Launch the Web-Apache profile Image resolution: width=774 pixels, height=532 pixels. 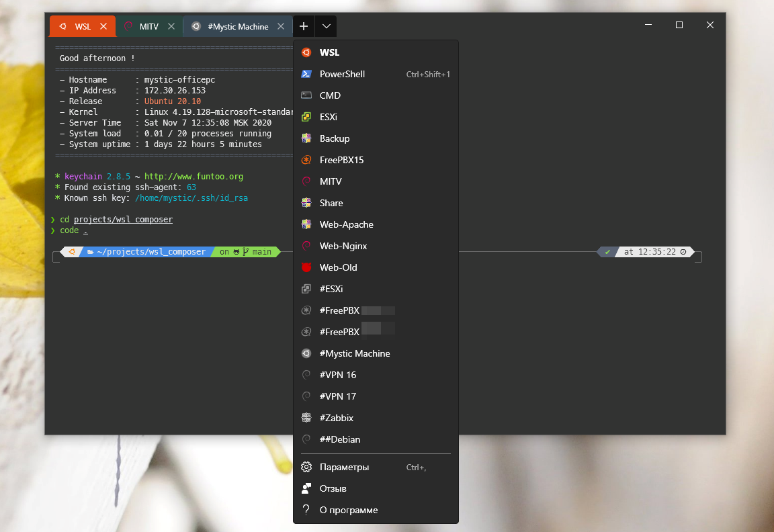[x=376, y=224]
